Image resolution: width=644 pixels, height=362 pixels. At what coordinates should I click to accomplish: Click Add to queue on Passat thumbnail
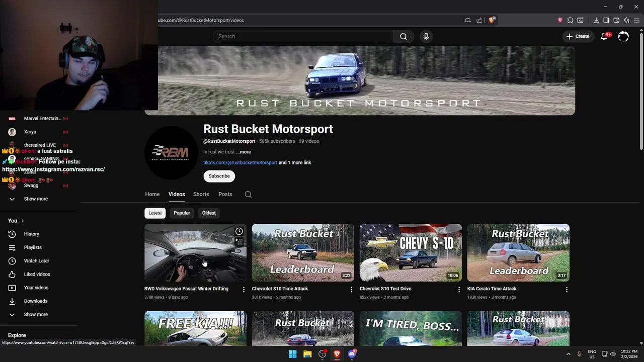coord(239,242)
